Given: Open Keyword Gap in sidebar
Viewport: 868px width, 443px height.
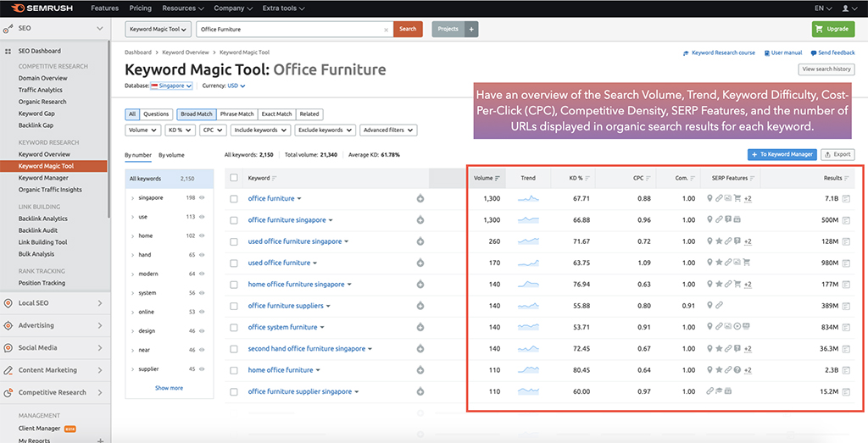Looking at the screenshot, I should pos(36,114).
